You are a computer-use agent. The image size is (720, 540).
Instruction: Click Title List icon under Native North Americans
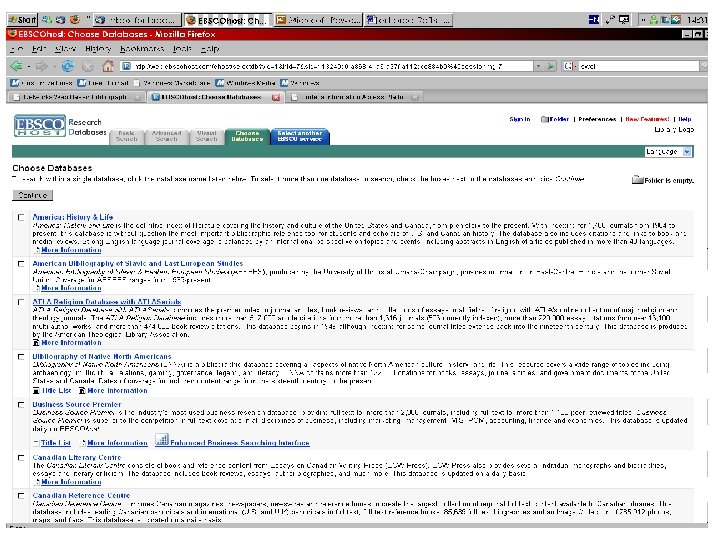point(36,391)
